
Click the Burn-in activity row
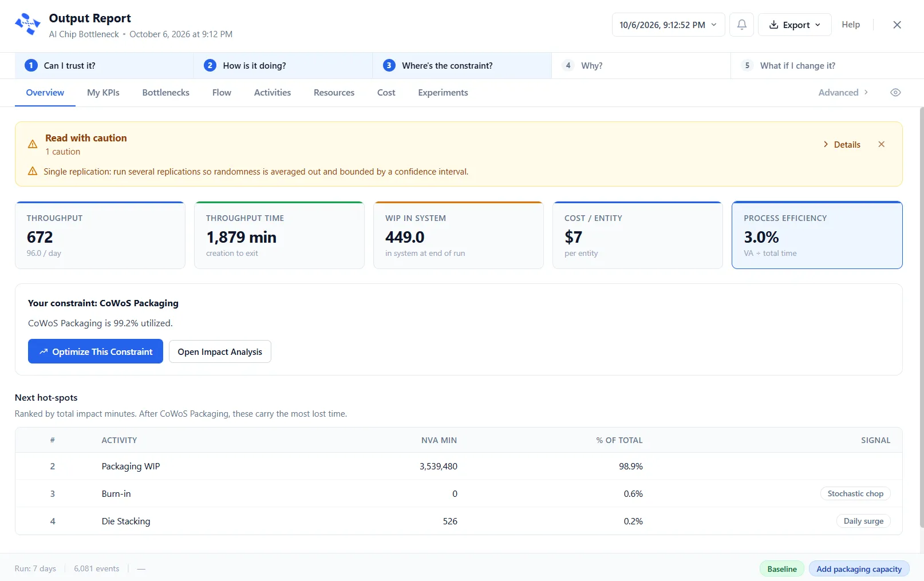pyautogui.click(x=459, y=493)
